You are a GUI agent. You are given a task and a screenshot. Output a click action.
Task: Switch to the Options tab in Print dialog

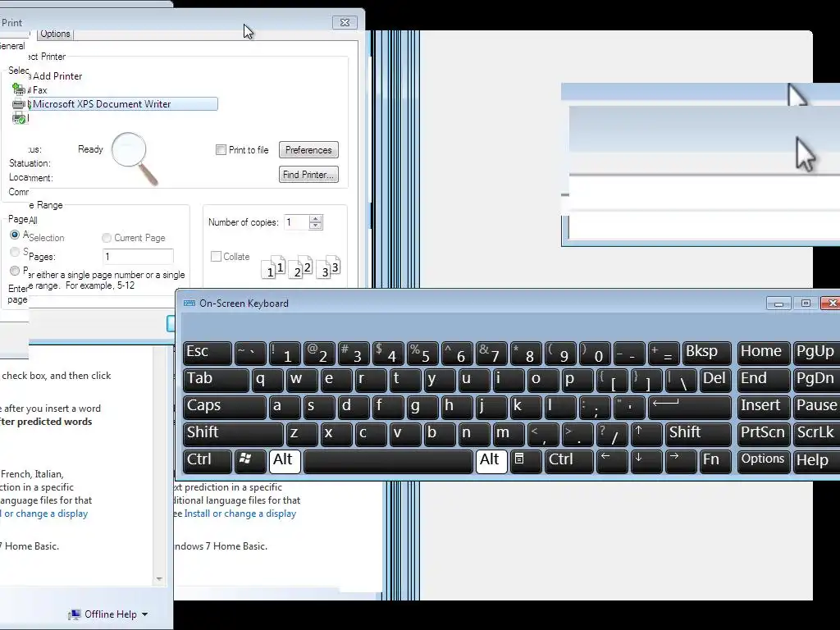55,34
